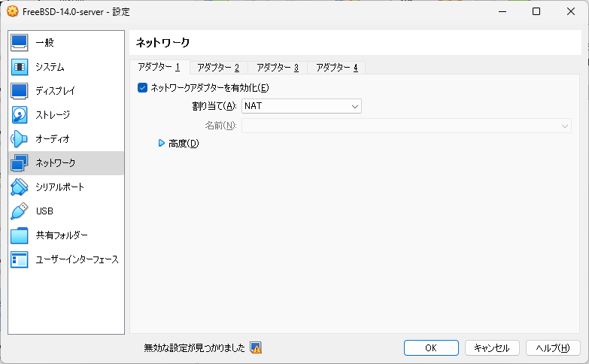Switch to the アダプター 4 tab

(336, 68)
